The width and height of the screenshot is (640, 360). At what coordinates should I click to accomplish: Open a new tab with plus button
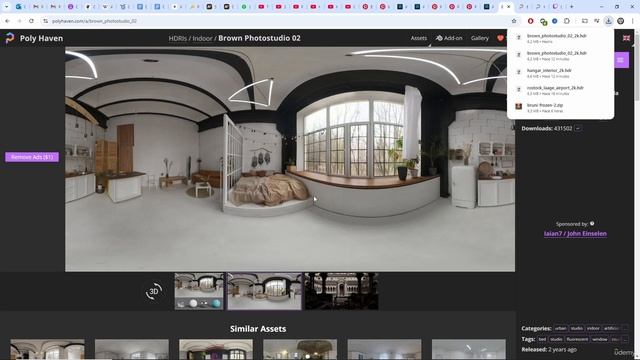pos(571,7)
